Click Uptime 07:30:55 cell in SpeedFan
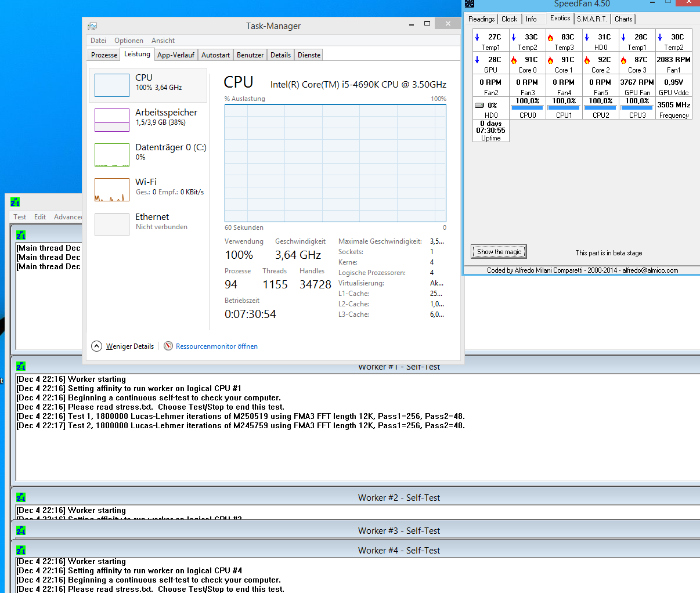 [x=490, y=131]
